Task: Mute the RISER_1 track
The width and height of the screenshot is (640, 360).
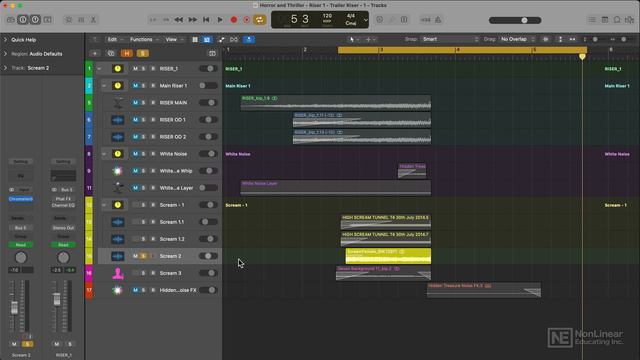Action: (x=135, y=69)
